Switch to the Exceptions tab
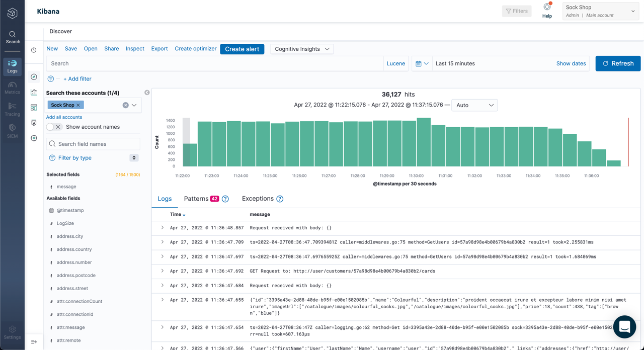The width and height of the screenshot is (644, 350). 258,199
